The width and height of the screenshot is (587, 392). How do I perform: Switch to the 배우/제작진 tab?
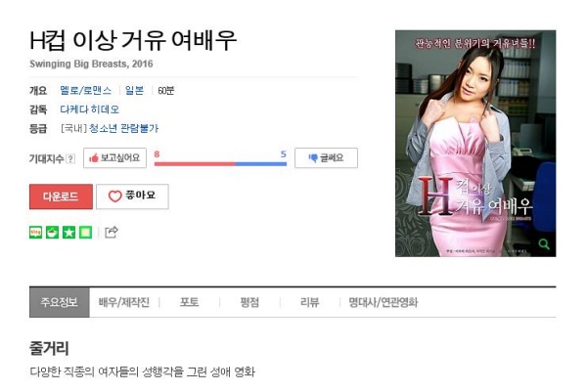[x=124, y=302]
